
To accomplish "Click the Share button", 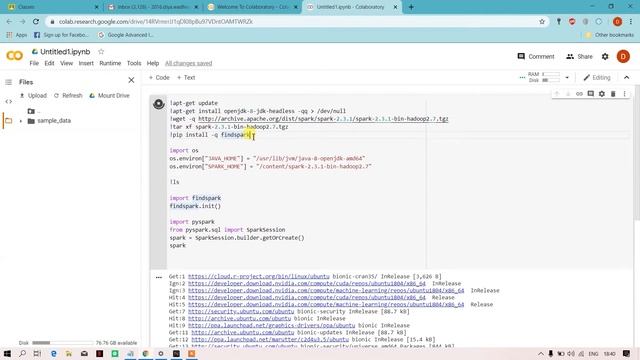I will coord(579,56).
